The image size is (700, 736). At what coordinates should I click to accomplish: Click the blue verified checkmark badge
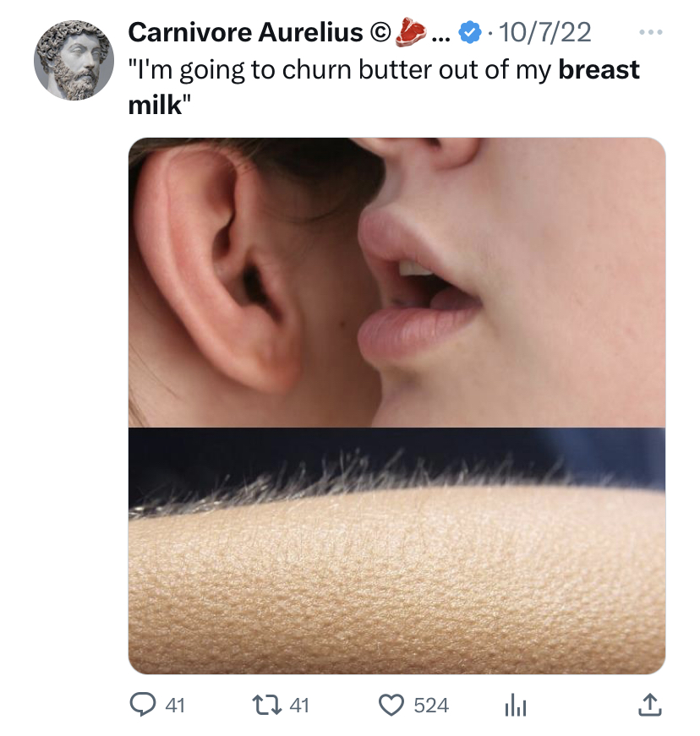[x=470, y=32]
